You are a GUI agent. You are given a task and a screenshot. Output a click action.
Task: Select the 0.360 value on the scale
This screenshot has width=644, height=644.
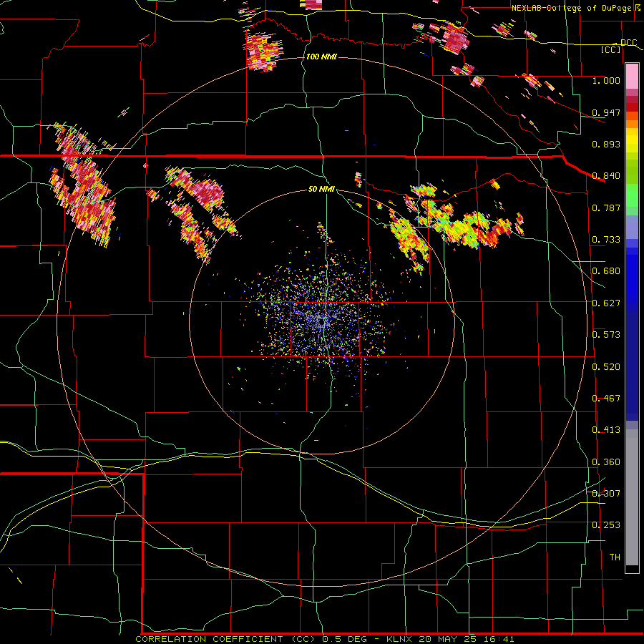(606, 462)
